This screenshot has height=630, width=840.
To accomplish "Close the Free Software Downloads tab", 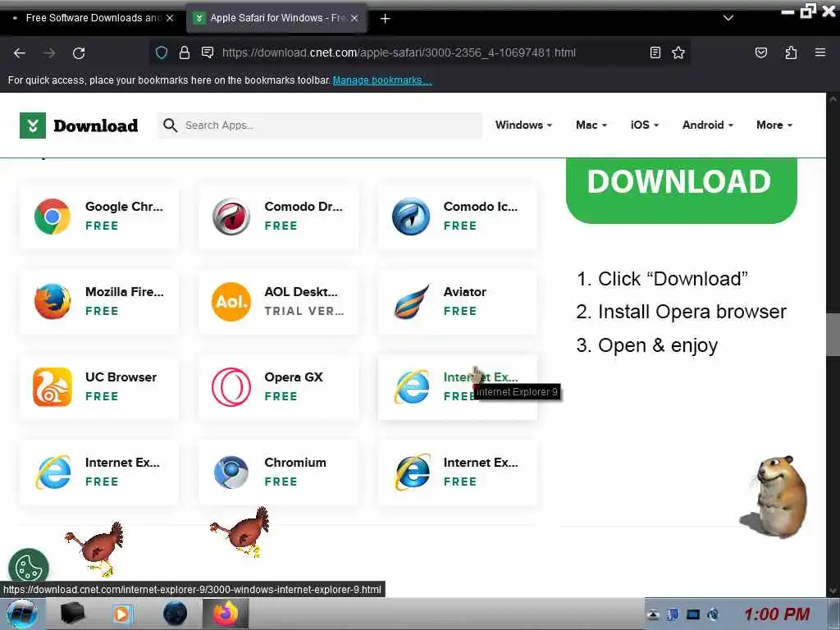I will 170,18.
